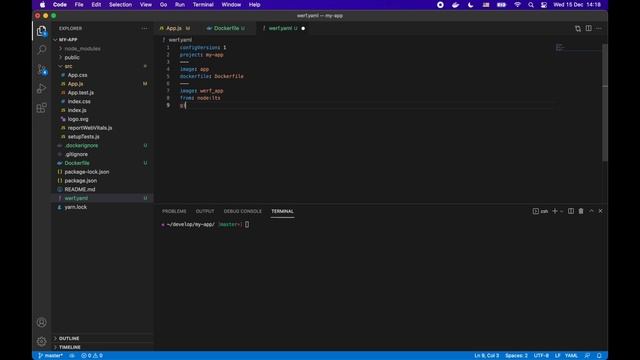Open Spotlight search in macOS menu bar
640x360 pixels.
531,5
